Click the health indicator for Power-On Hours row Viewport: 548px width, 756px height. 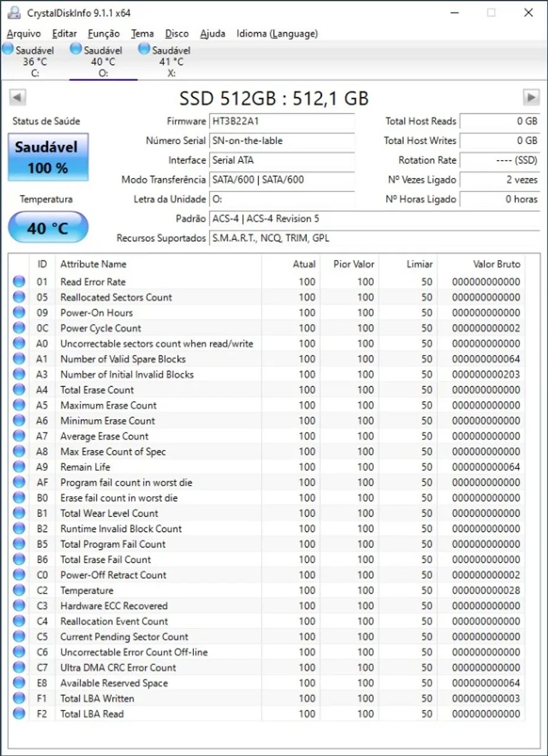pos(18,312)
